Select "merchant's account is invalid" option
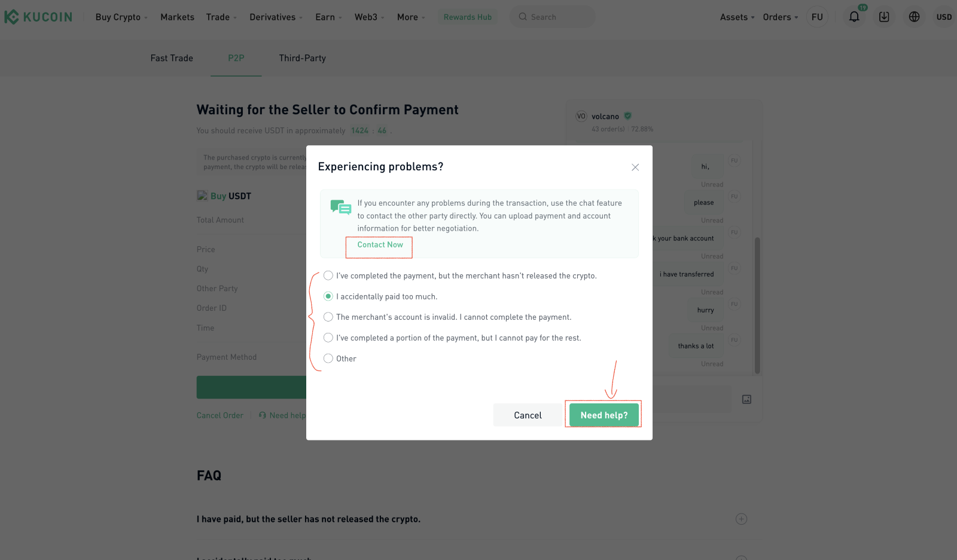The image size is (957, 560). pyautogui.click(x=328, y=317)
